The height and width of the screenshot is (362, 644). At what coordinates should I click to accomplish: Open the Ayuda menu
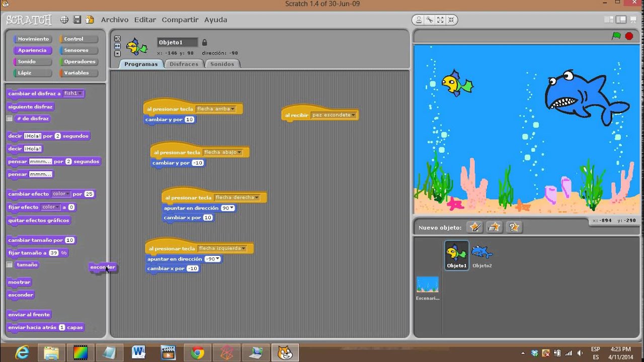click(215, 20)
